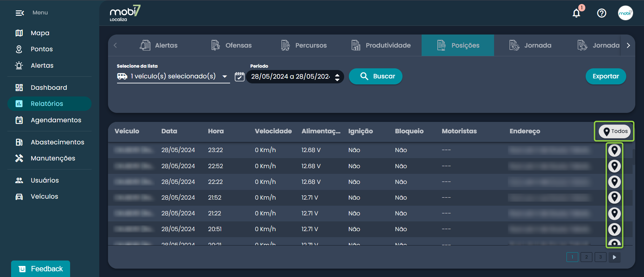Go to page 2 of results

click(586, 257)
